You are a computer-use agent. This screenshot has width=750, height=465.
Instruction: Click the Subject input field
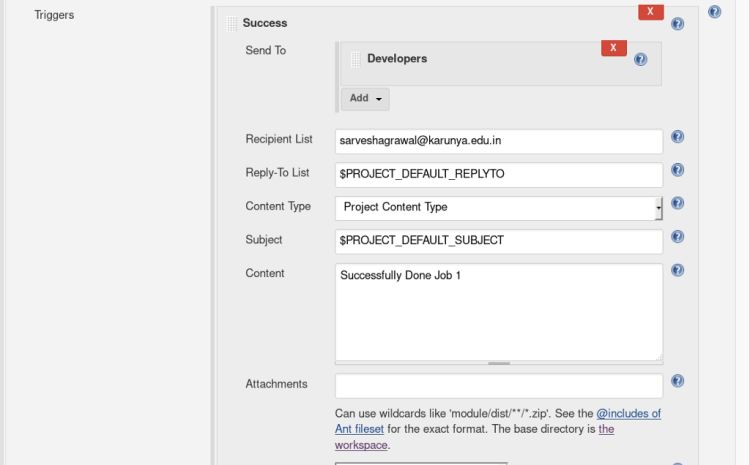tap(498, 241)
